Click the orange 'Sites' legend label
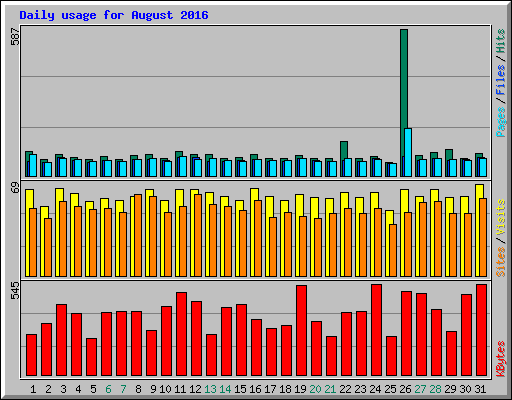512x400 pixels. point(501,262)
